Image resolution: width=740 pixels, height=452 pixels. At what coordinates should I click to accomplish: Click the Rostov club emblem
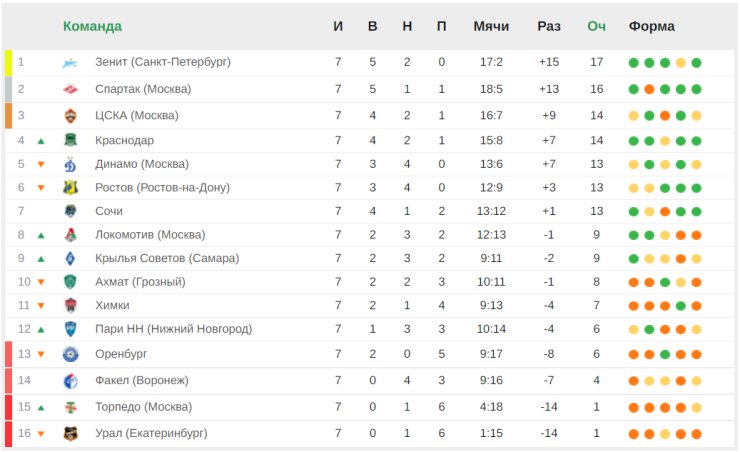click(70, 188)
